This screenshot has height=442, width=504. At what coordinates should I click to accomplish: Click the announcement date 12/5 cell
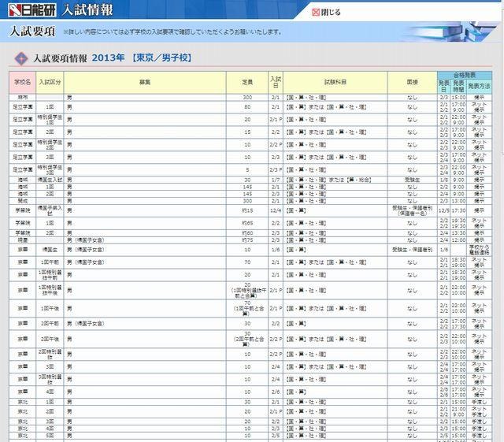(444, 210)
